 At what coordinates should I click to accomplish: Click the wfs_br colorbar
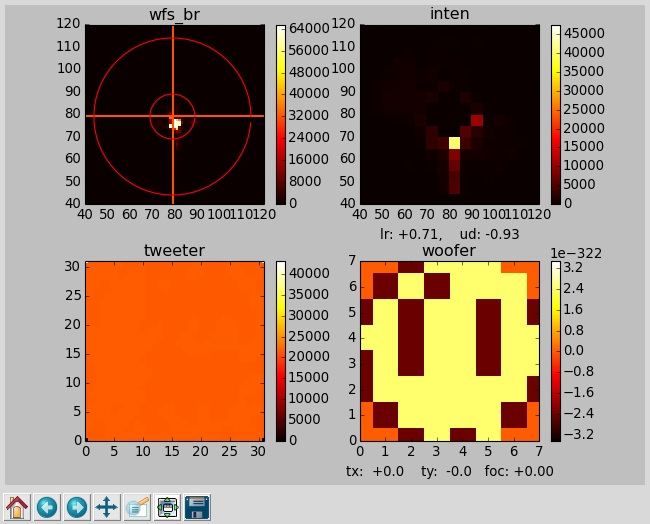tap(281, 115)
